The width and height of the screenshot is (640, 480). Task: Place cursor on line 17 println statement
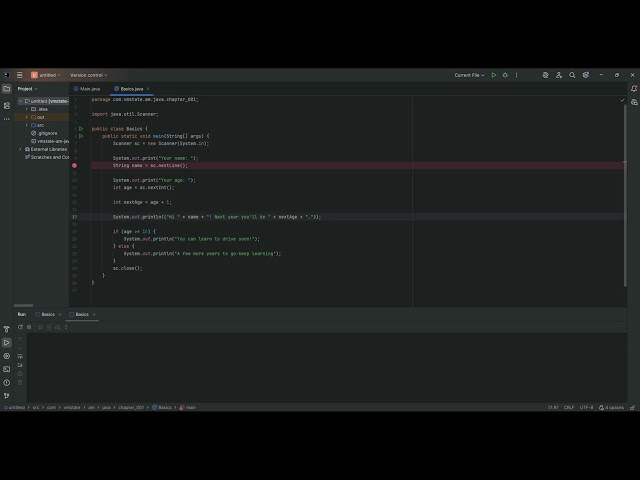click(x=217, y=217)
